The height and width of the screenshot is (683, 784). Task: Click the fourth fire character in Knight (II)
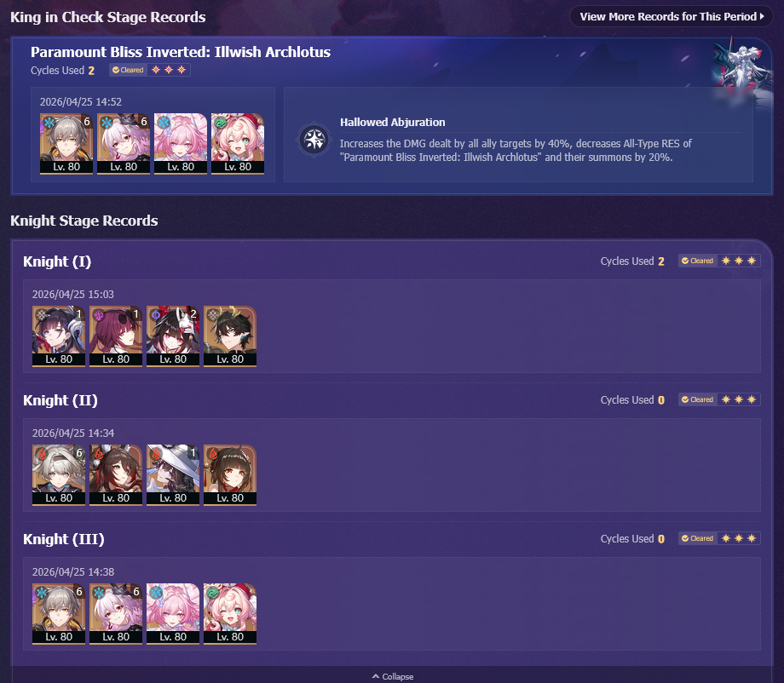[230, 475]
